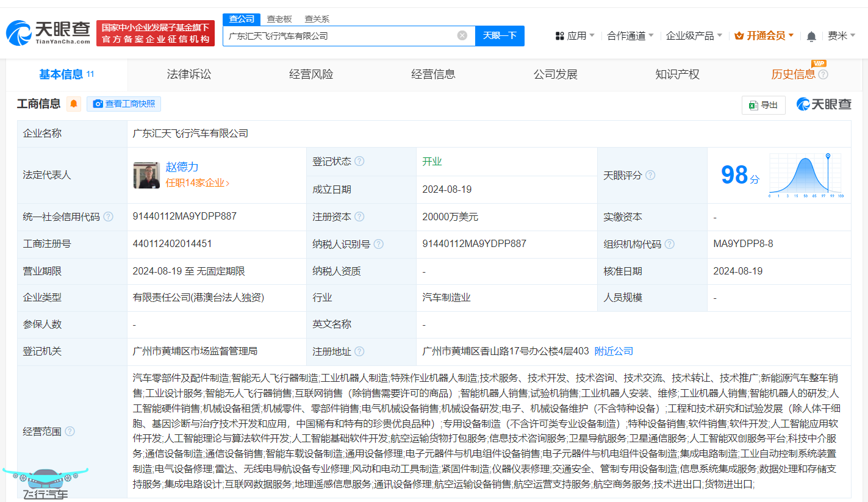Open the 附近公司 link

click(x=613, y=351)
